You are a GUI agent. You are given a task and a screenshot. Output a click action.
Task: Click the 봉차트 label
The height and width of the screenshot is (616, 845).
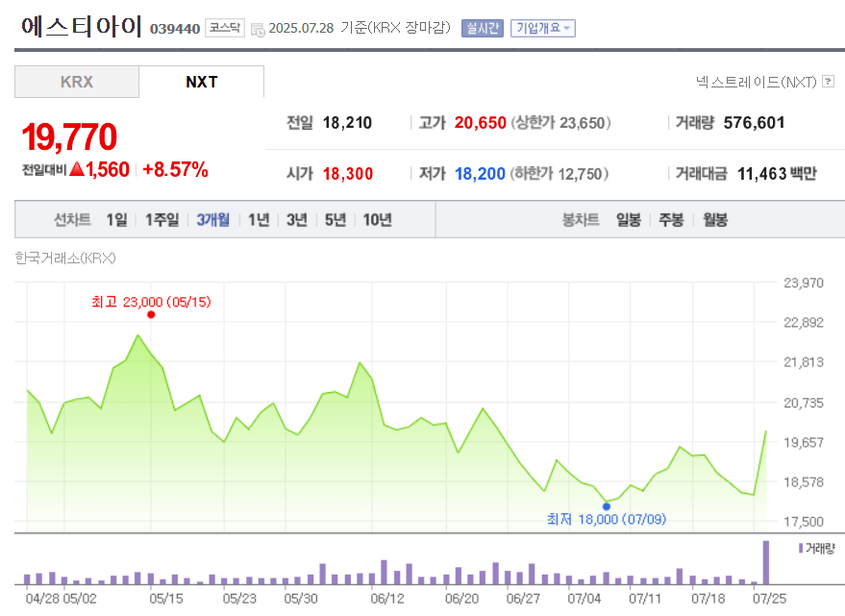(x=581, y=220)
